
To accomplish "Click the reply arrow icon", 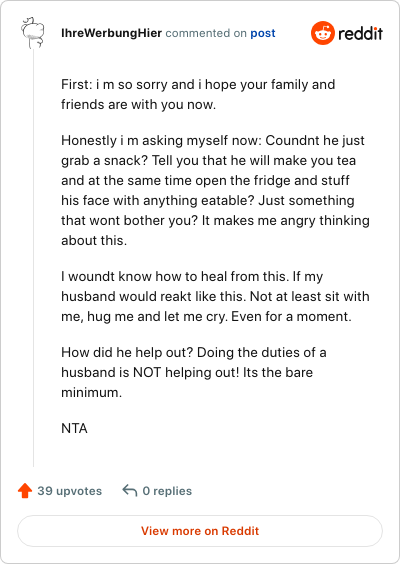I will point(130,491).
